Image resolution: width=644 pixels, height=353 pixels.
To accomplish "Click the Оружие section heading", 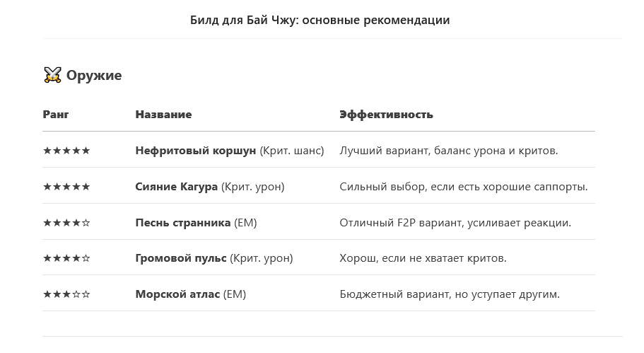I will 94,76.
